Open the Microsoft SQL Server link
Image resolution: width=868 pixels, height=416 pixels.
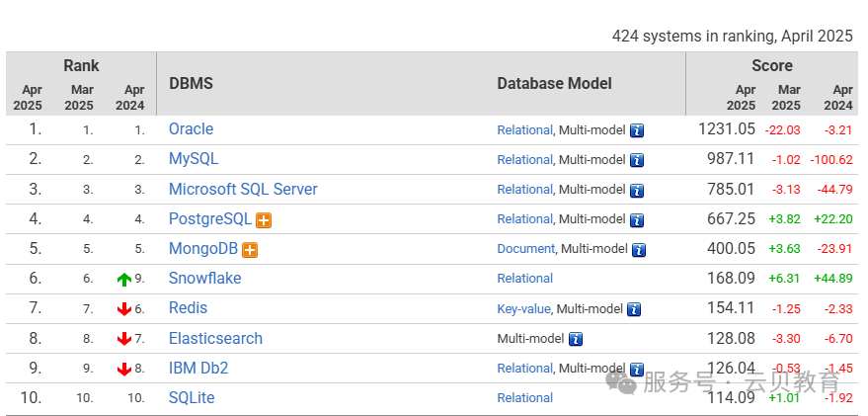[243, 189]
